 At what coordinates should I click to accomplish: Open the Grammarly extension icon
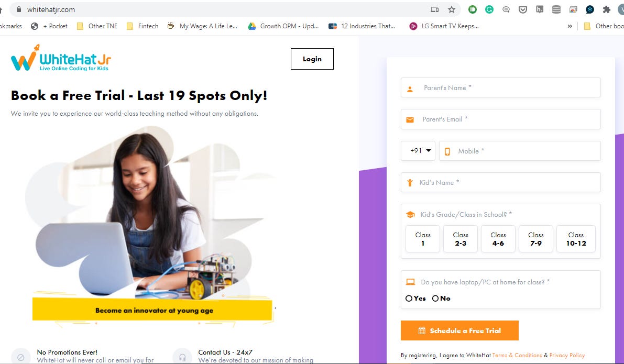point(489,9)
